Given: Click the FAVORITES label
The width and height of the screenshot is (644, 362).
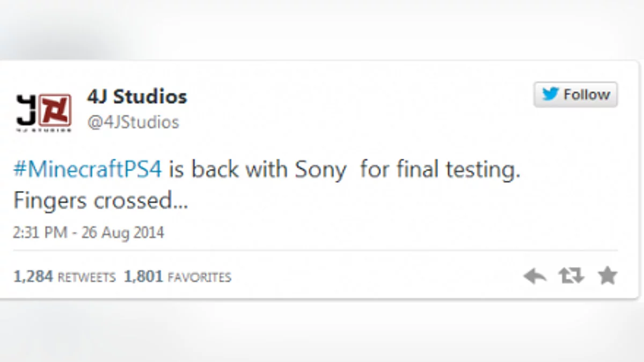Looking at the screenshot, I should (200, 277).
